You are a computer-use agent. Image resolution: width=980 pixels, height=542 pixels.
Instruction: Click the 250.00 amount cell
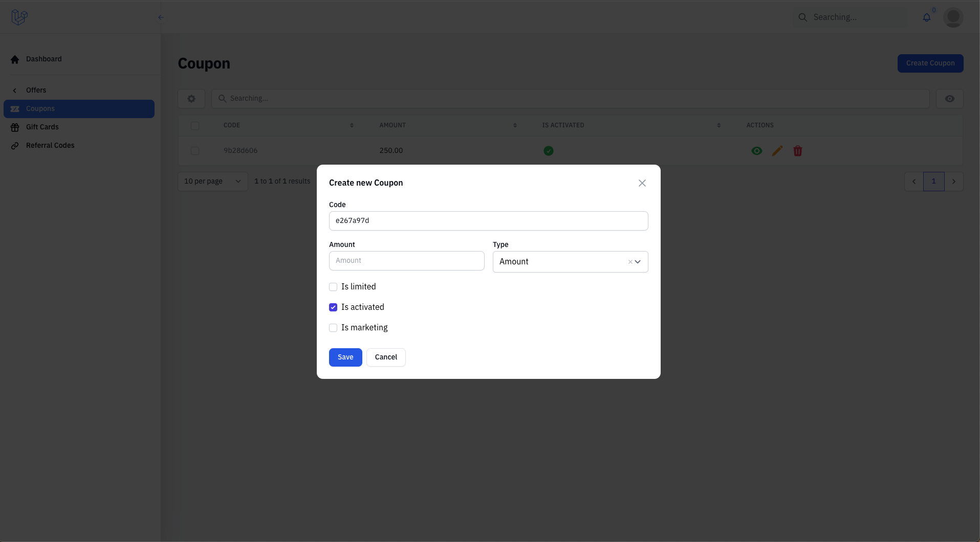coord(391,151)
